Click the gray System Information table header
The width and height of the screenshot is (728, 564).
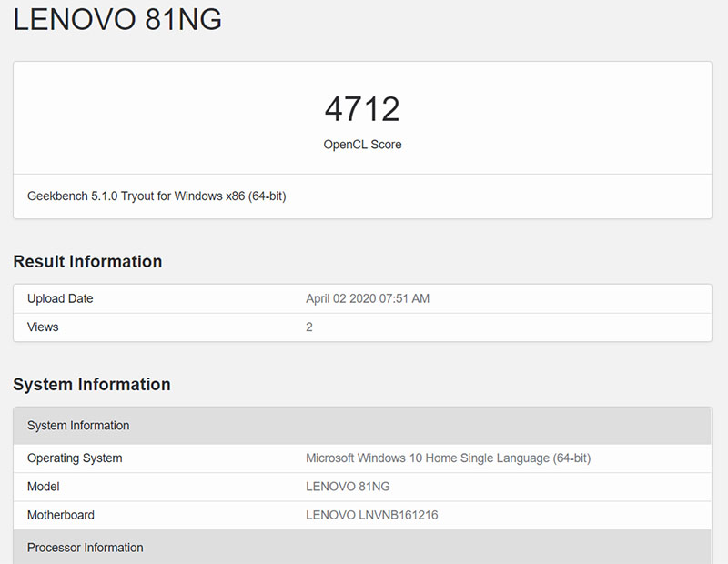[x=78, y=426]
